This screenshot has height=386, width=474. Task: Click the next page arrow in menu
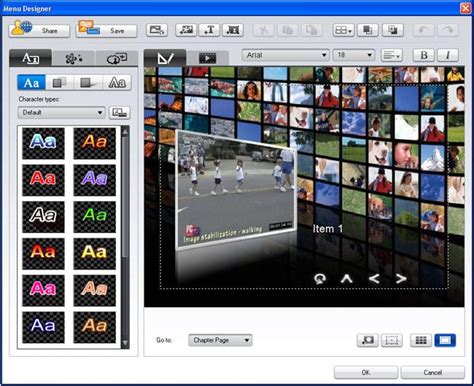[401, 278]
